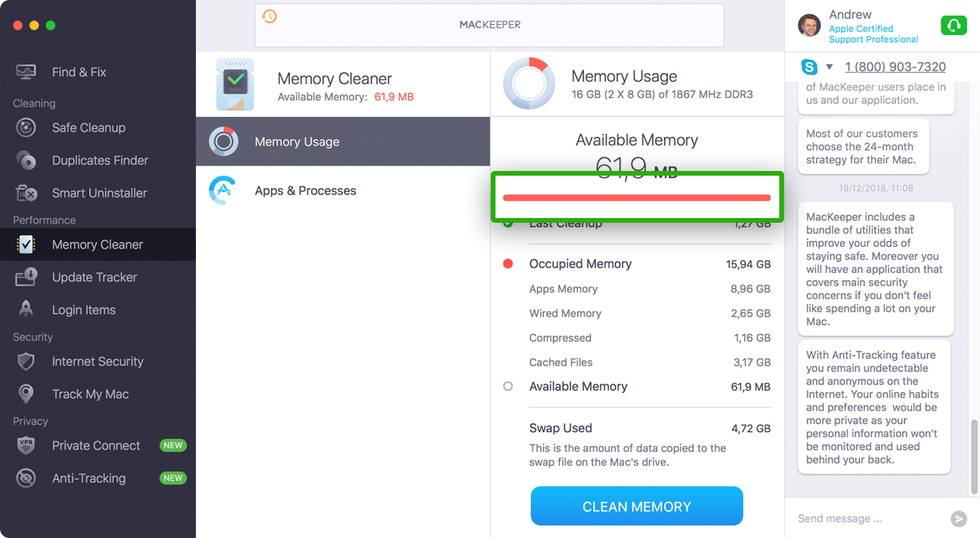The width and height of the screenshot is (980, 538).
Task: Click the Apps & Processes icon
Action: pyautogui.click(x=223, y=191)
